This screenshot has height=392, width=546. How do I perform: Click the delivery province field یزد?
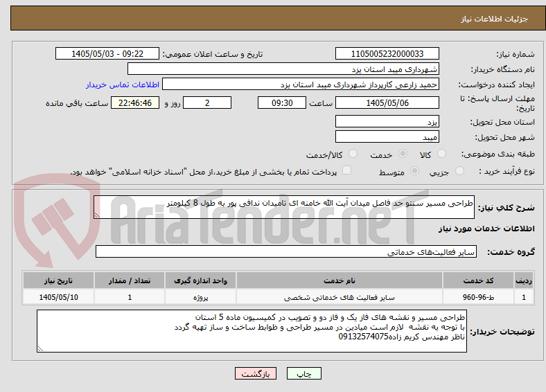point(387,121)
